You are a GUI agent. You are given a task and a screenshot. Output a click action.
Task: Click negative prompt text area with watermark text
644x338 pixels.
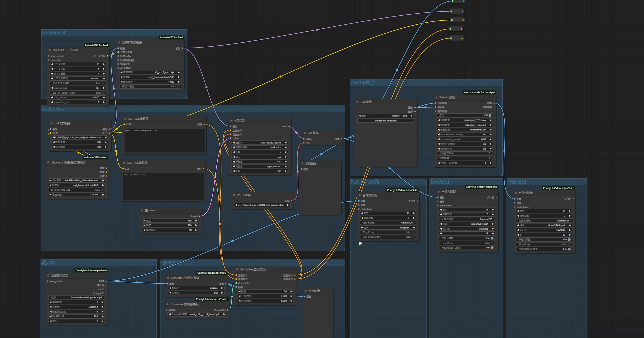[164, 187]
